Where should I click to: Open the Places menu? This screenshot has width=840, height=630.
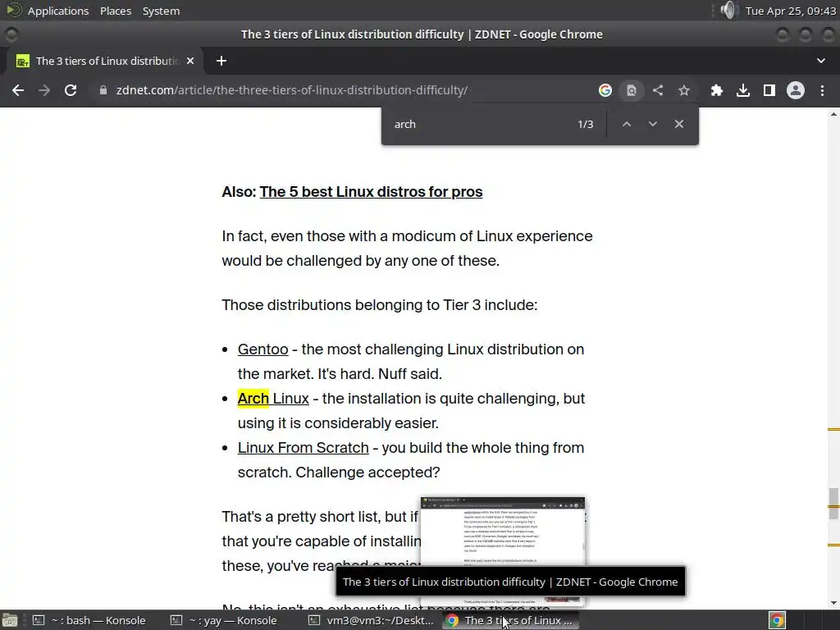(x=116, y=11)
